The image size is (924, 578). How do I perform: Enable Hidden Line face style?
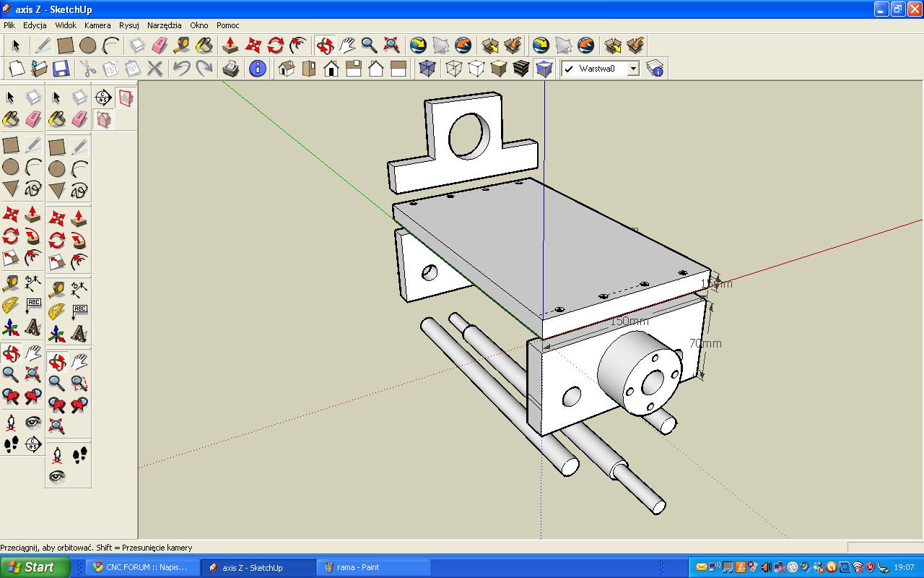[x=476, y=69]
